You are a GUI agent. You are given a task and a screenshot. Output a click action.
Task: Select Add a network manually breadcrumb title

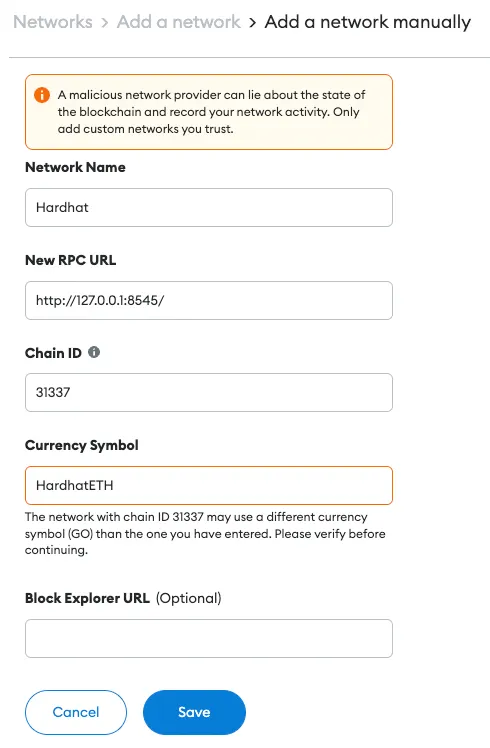[368, 22]
